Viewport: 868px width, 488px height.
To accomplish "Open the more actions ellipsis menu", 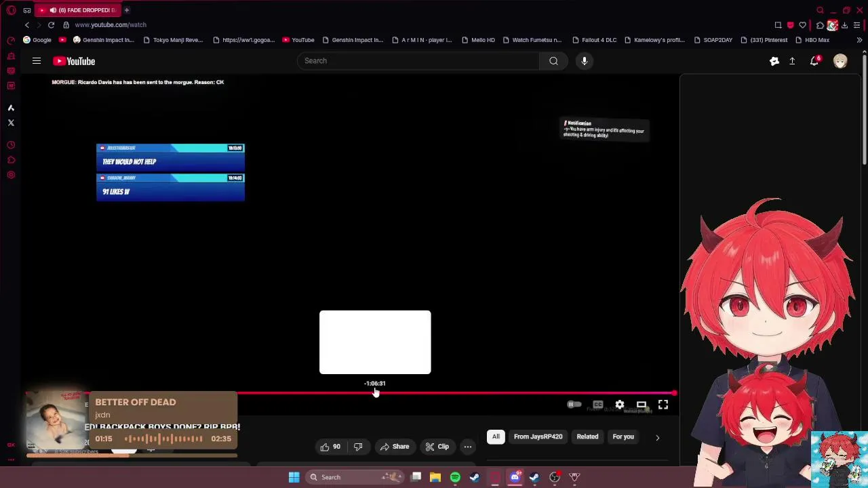I will (468, 447).
